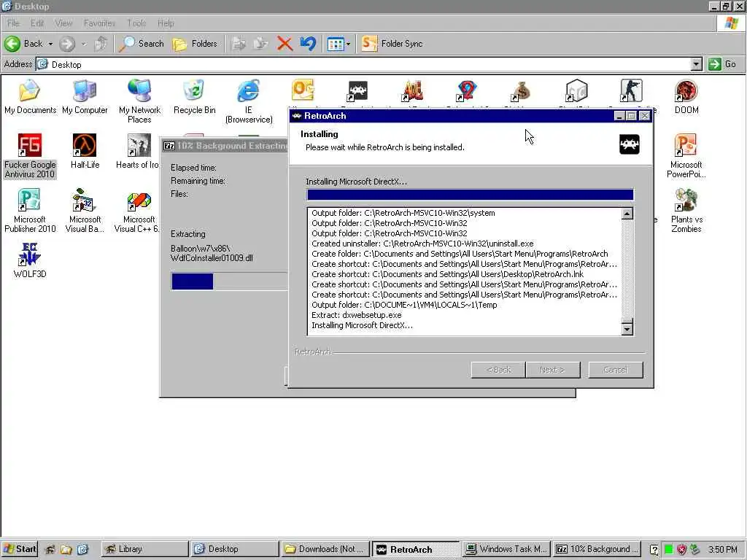Click the green square tray icon

point(668,550)
